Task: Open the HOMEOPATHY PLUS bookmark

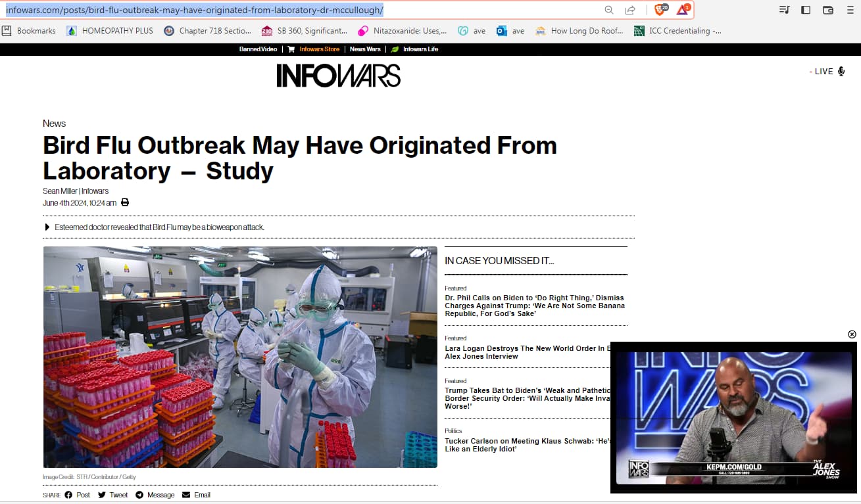Action: pyautogui.click(x=110, y=31)
